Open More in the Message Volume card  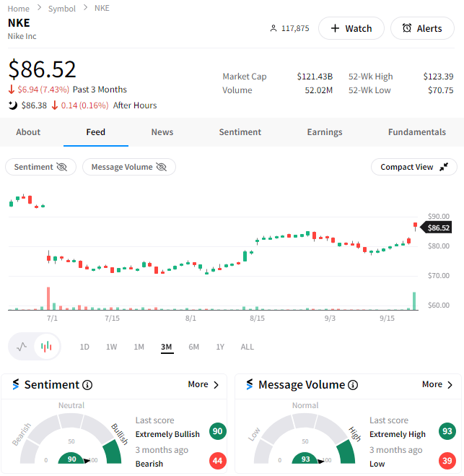[437, 384]
